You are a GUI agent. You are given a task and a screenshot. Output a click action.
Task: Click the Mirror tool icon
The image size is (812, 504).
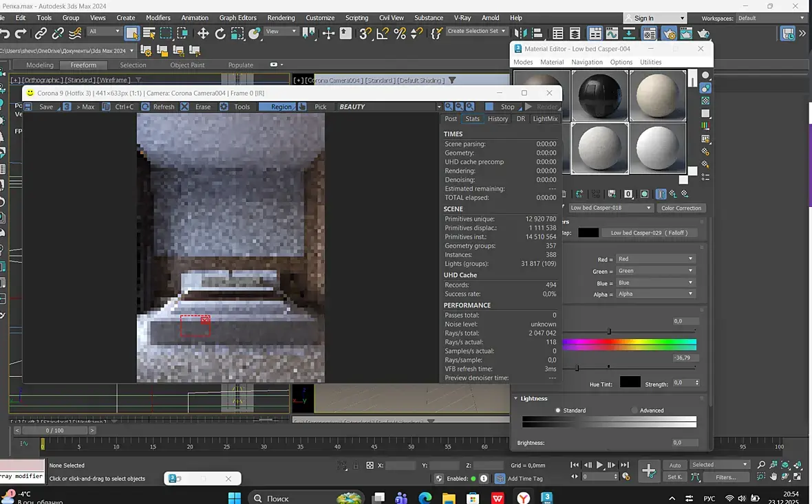click(522, 33)
